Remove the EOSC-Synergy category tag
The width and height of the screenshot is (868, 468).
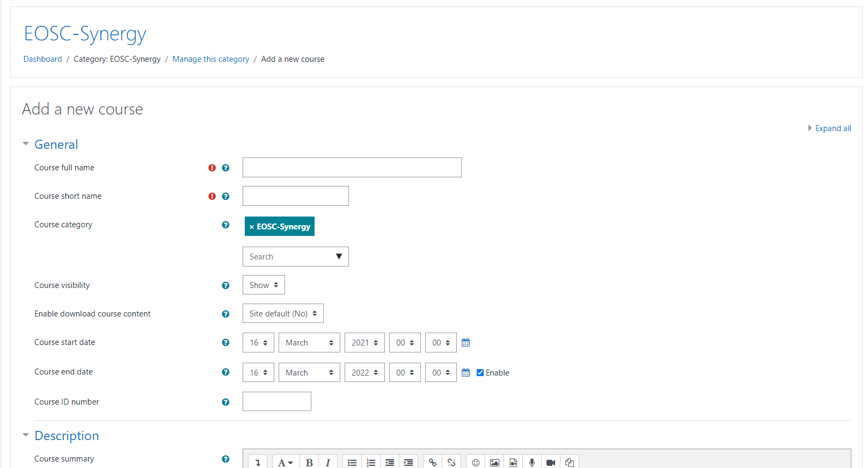(251, 227)
